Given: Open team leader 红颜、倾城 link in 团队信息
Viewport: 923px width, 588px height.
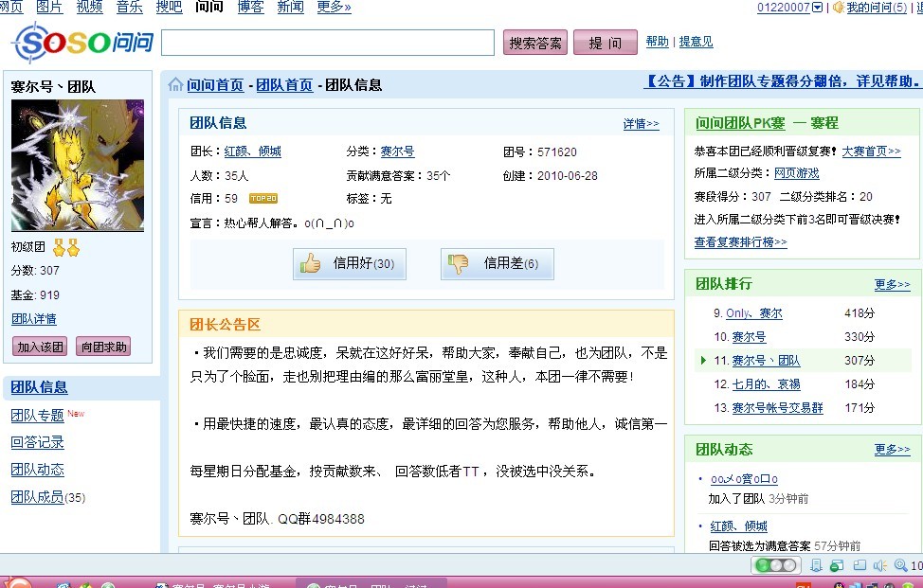Looking at the screenshot, I should 252,151.
